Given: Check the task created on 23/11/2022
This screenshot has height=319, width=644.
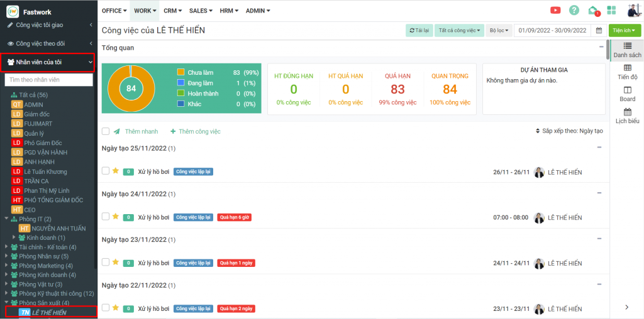Looking at the screenshot, I should coord(106,262).
